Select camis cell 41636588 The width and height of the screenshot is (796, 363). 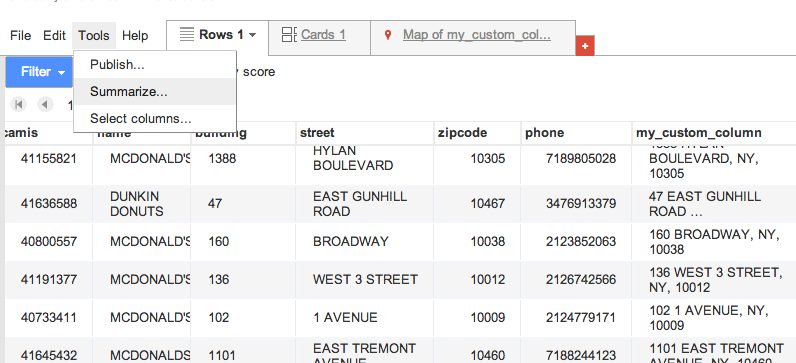[x=49, y=204]
